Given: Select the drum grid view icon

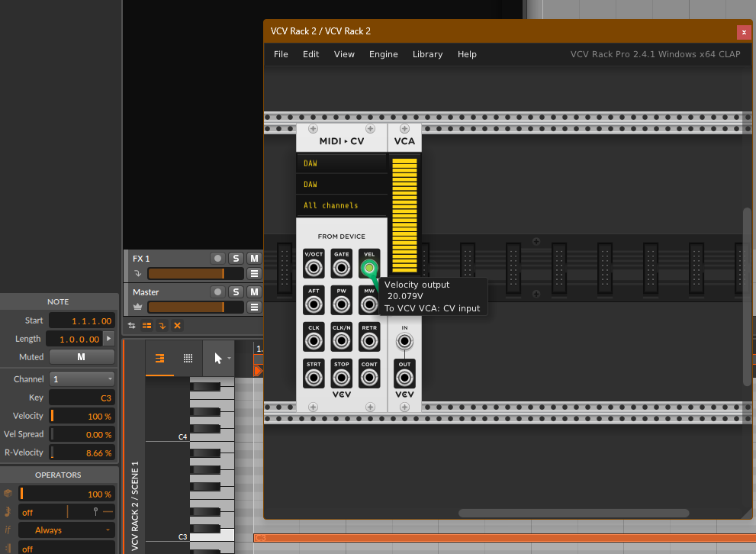Looking at the screenshot, I should 188,358.
